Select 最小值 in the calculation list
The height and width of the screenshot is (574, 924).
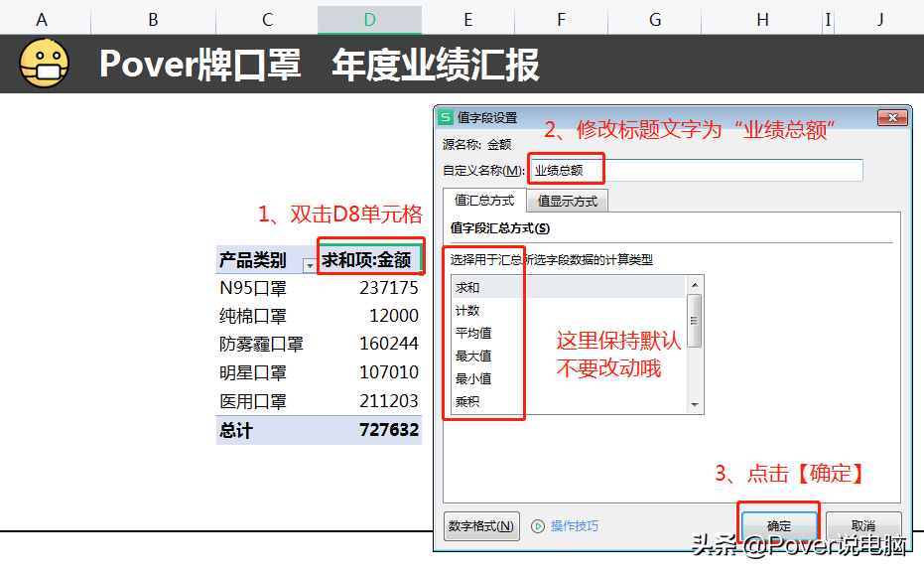[x=569, y=378]
